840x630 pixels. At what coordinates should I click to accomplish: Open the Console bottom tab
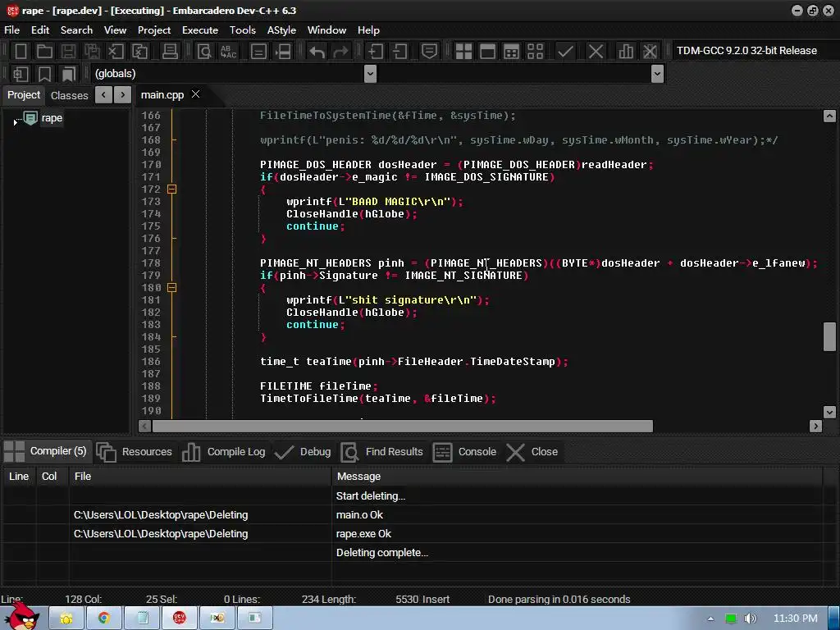(x=465, y=452)
